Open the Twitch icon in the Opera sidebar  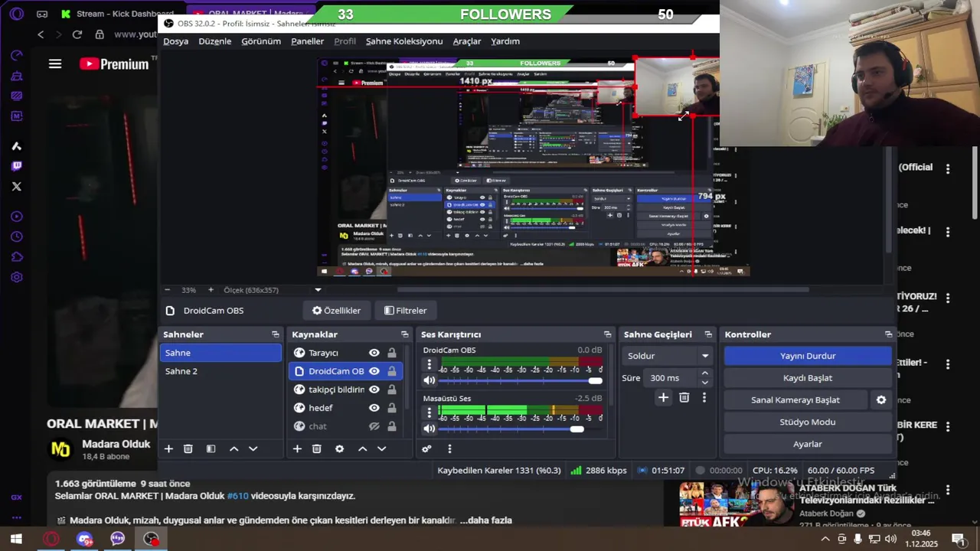[x=17, y=166]
